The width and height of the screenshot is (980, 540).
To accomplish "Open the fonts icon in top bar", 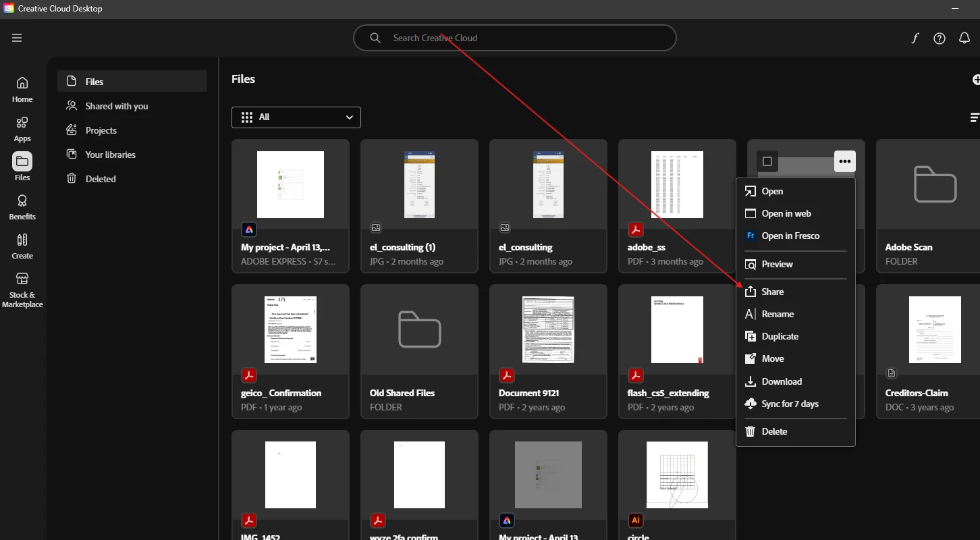I will (915, 38).
